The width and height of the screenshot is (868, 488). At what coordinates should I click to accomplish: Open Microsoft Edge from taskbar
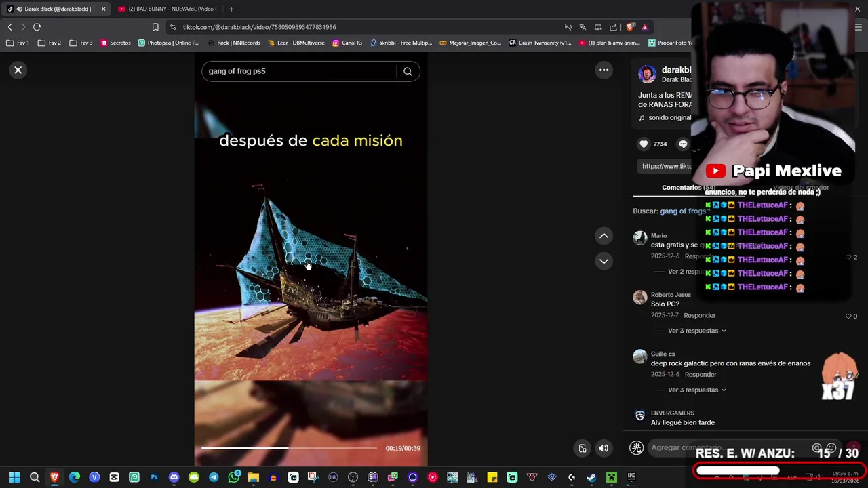click(x=75, y=477)
